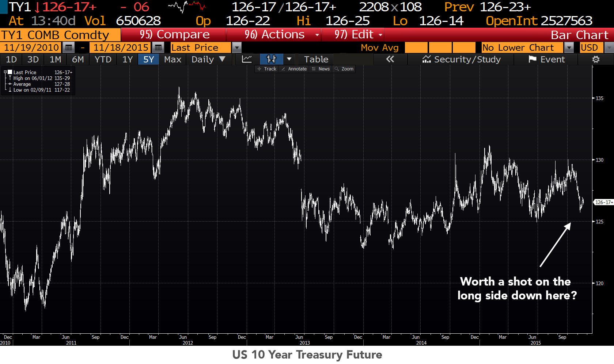This screenshot has width=614, height=364.
Task: Enable the chart Zoom tool
Action: tap(344, 69)
